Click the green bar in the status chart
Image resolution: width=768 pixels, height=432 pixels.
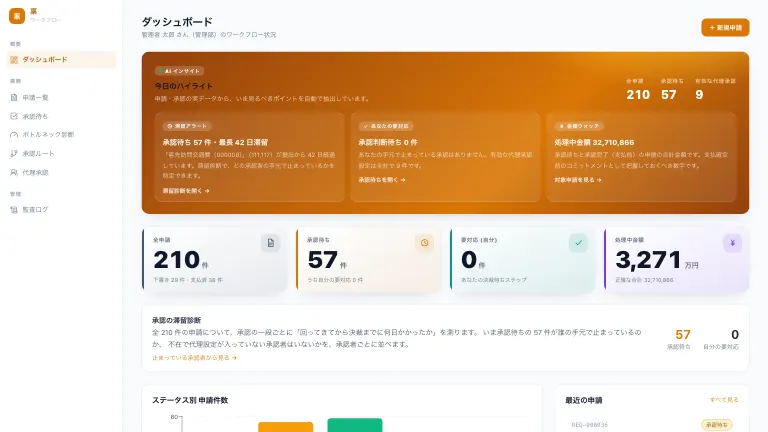click(x=355, y=425)
